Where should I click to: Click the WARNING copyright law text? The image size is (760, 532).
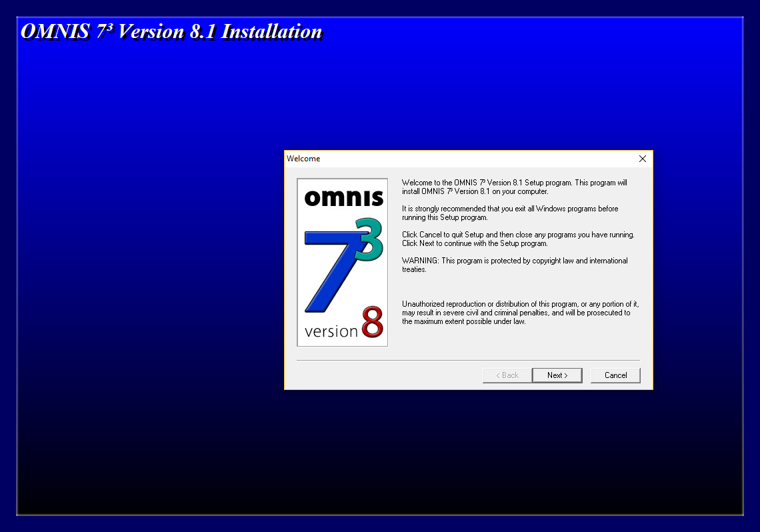click(514, 265)
